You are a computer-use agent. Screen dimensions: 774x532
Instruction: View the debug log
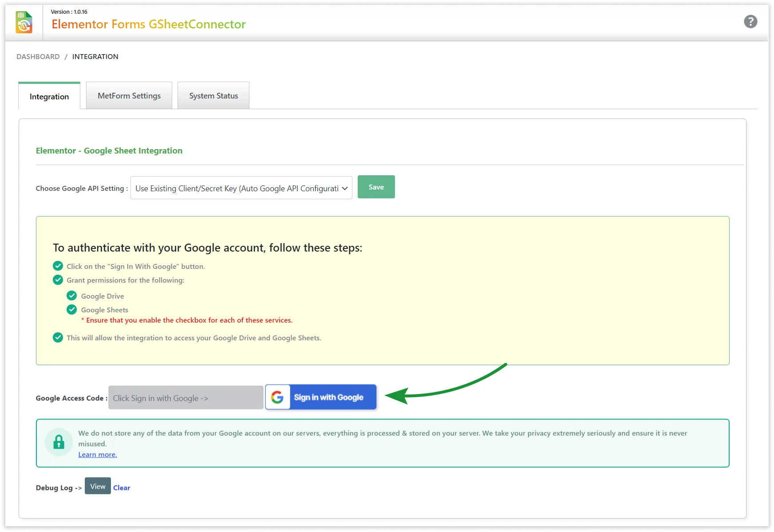click(x=98, y=486)
